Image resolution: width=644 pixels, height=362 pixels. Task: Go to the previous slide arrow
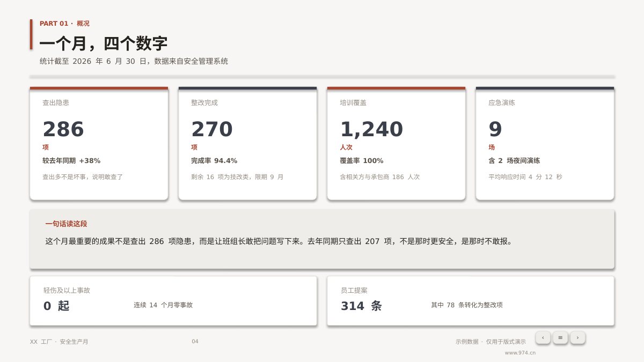(543, 337)
